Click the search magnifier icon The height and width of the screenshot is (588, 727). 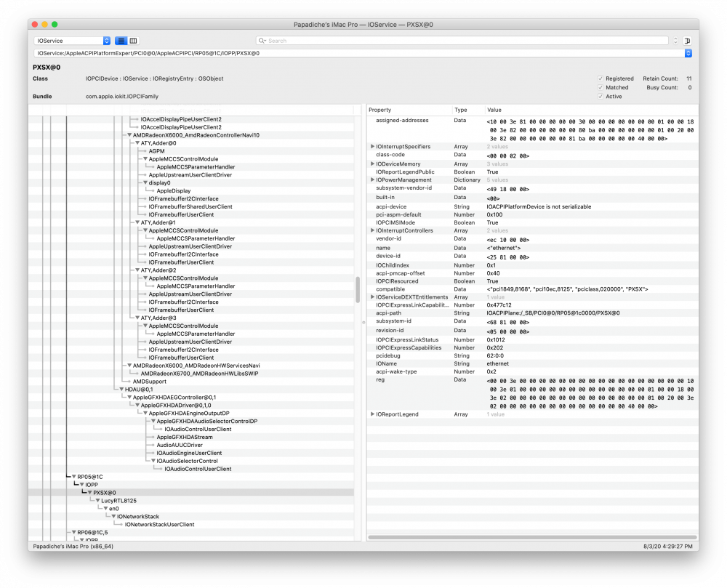262,41
